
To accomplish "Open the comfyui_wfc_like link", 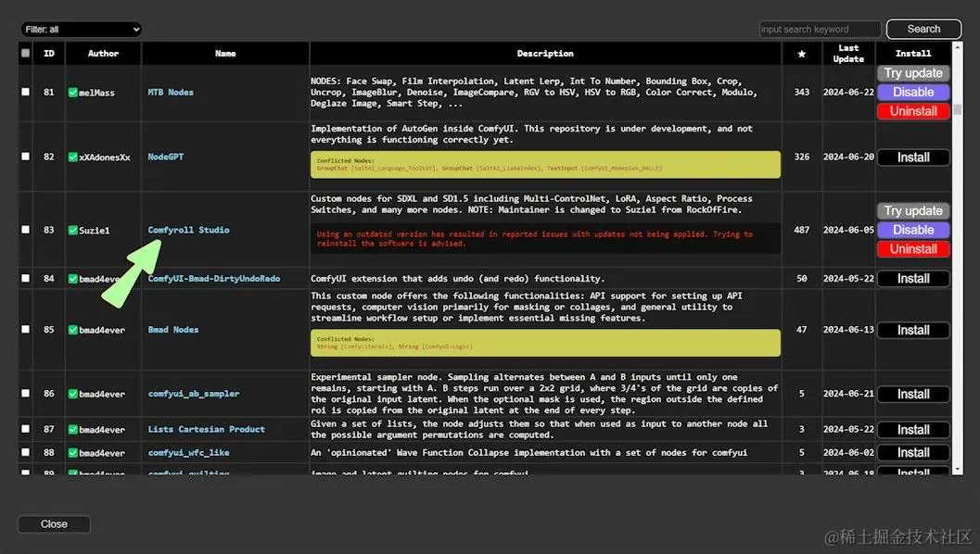I will tap(189, 452).
